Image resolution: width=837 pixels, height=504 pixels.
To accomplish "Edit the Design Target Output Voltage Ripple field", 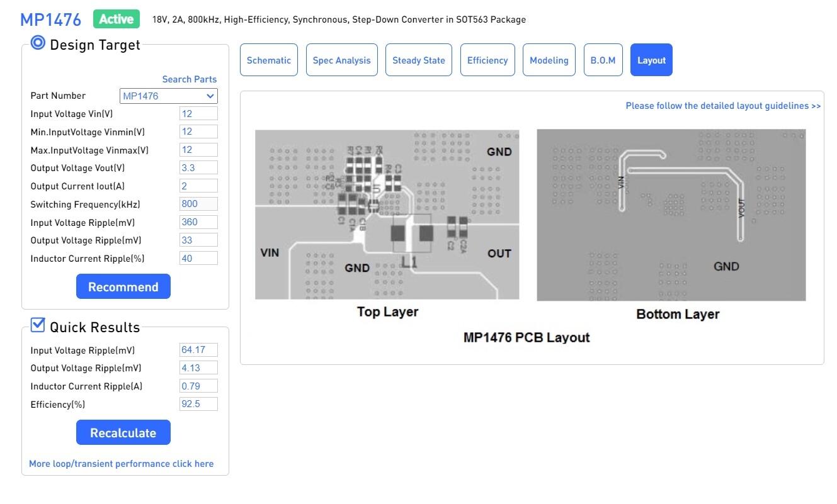I will click(x=198, y=240).
